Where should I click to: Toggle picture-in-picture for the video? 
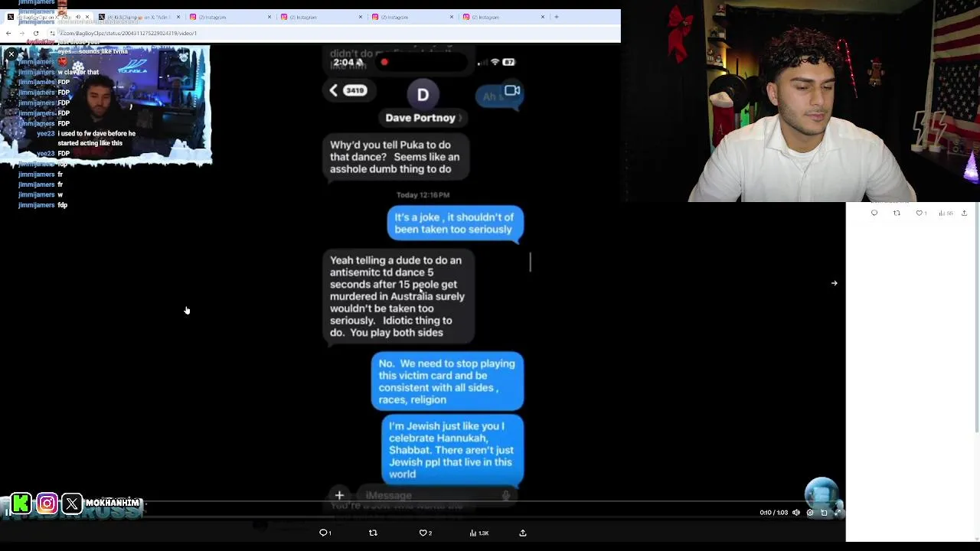click(824, 513)
